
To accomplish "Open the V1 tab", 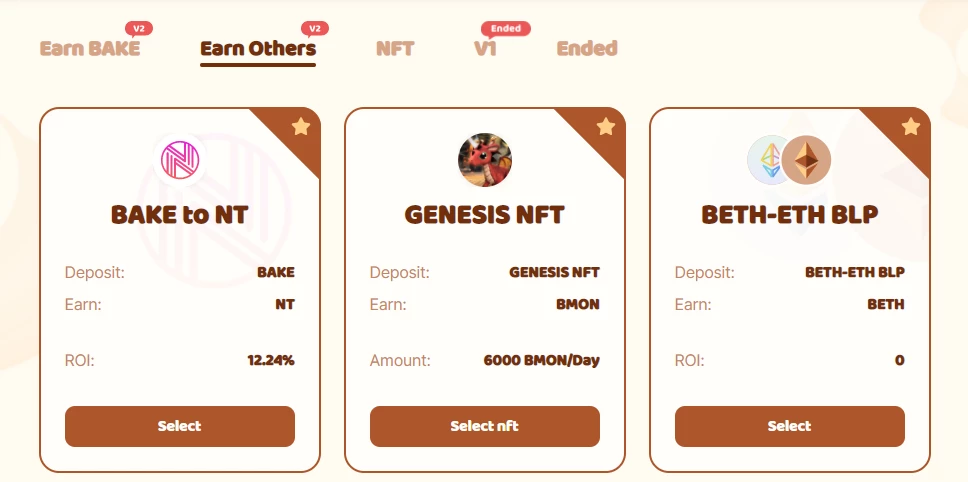I will pos(485,48).
